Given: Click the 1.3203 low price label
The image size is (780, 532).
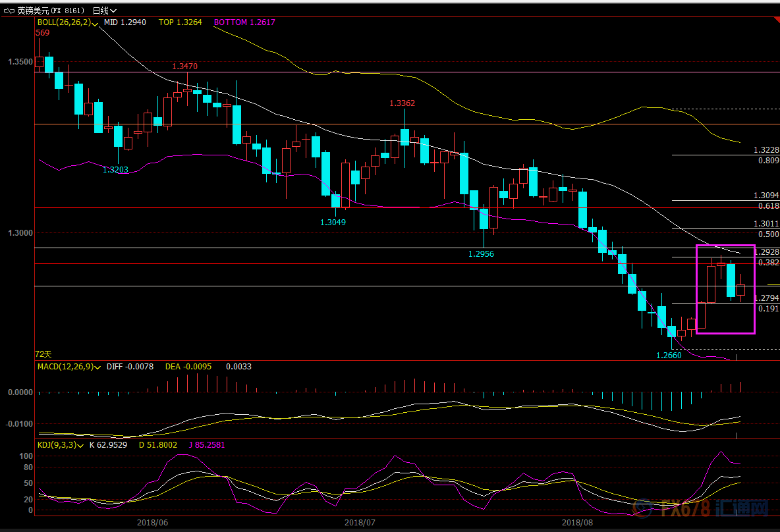Looking at the screenshot, I should [115, 170].
